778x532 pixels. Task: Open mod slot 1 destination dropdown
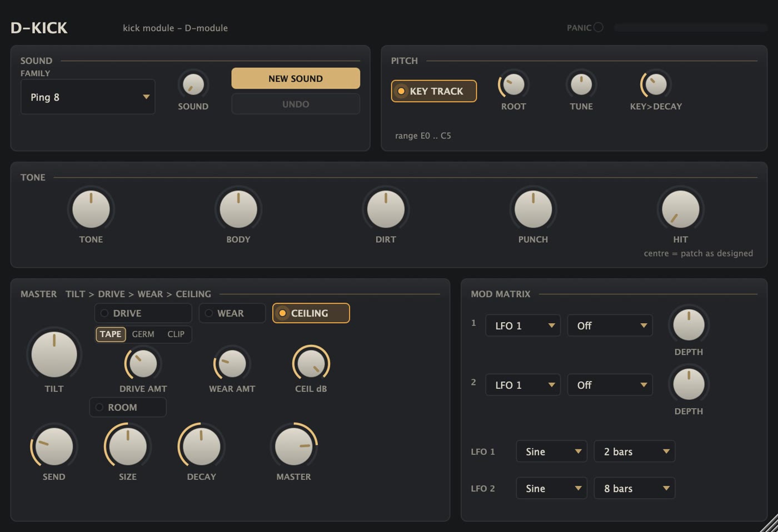pyautogui.click(x=610, y=326)
